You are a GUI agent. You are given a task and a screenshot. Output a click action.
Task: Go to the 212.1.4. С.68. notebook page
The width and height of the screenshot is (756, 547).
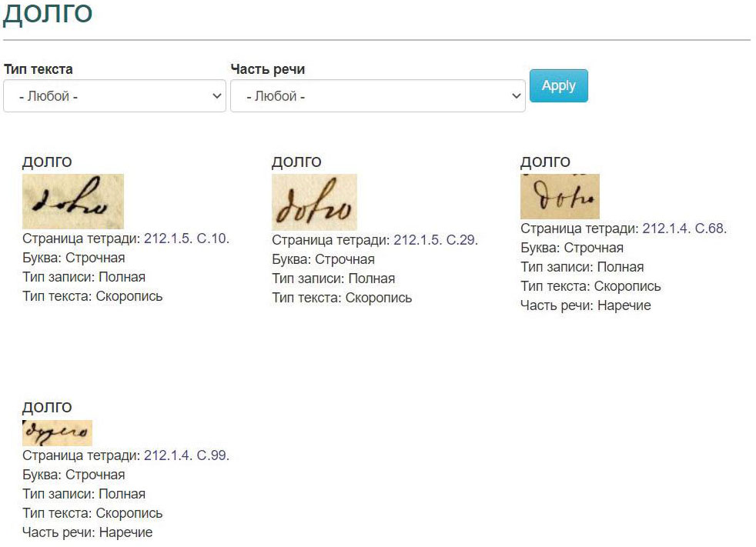click(684, 228)
